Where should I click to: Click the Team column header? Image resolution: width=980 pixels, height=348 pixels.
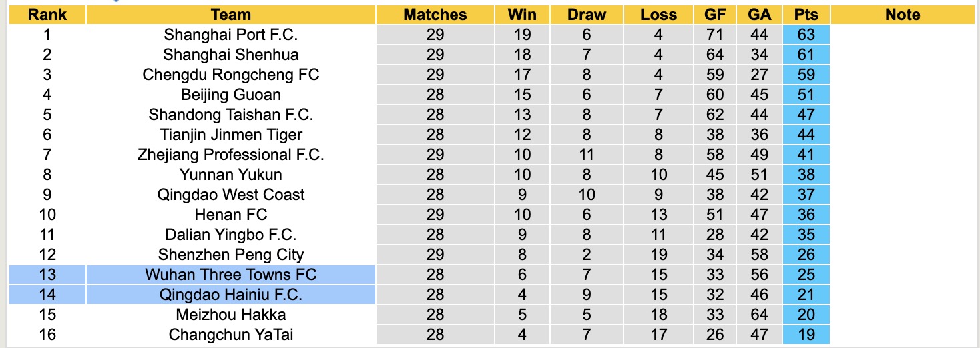[230, 15]
